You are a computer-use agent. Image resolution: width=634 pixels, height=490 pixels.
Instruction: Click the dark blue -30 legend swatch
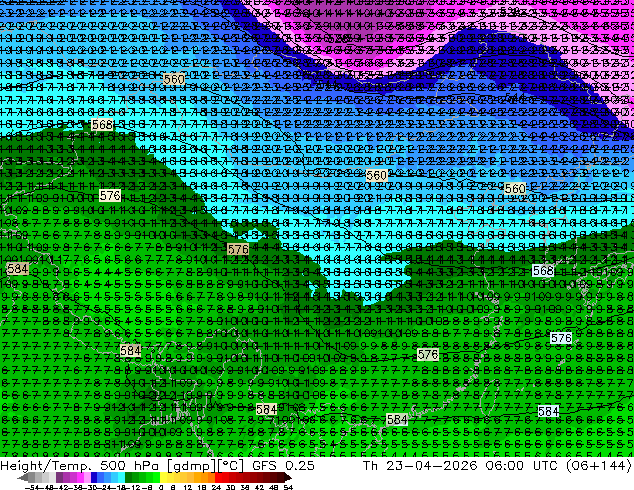[x=94, y=478]
